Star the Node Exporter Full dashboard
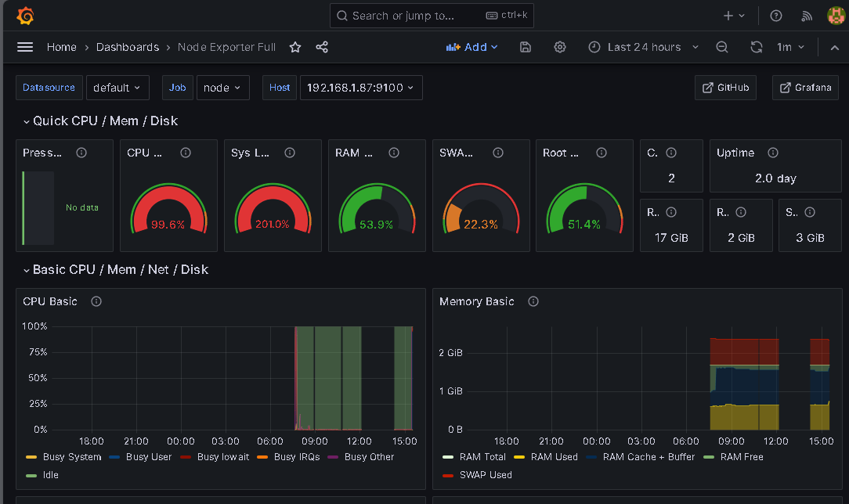This screenshot has width=849, height=504. (295, 47)
